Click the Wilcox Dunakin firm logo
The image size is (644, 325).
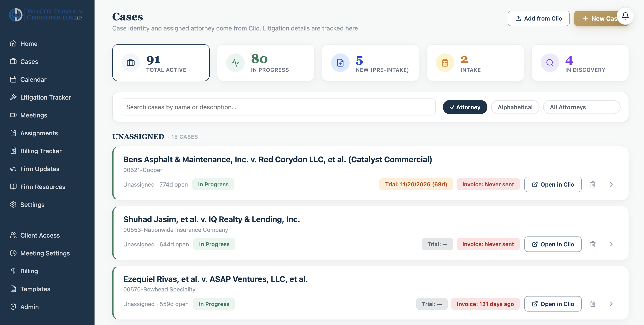[x=46, y=15]
